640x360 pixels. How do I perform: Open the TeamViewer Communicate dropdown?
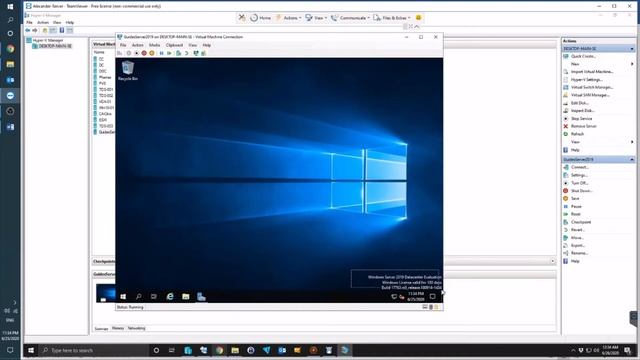click(350, 18)
